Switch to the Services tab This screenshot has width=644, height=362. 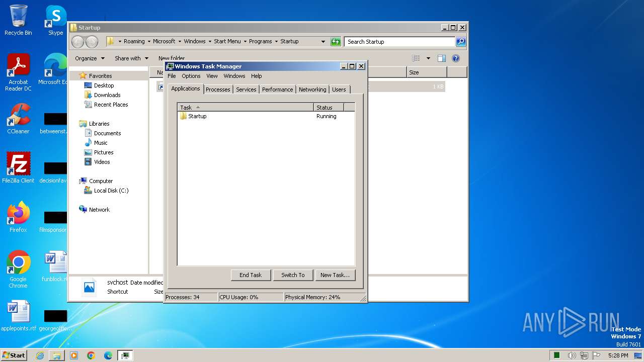246,89
